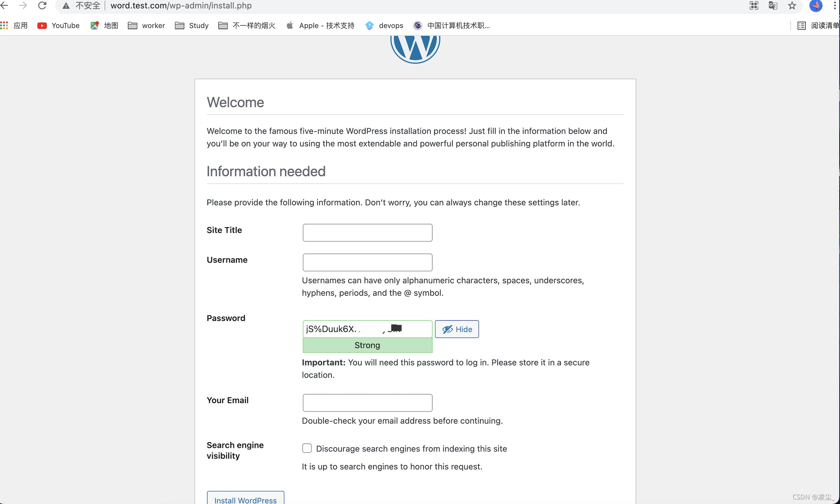This screenshot has height=504, width=840.
Task: Click the Strong password strength bar
Action: point(367,345)
